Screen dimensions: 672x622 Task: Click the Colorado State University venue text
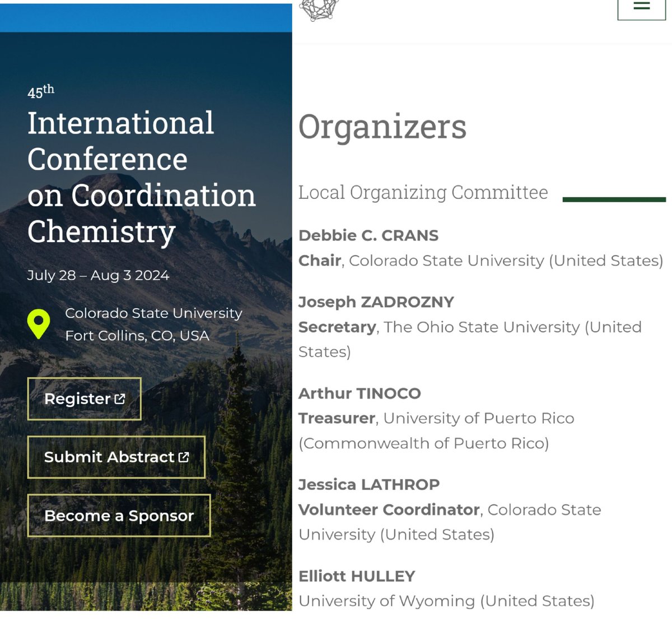coord(153,313)
